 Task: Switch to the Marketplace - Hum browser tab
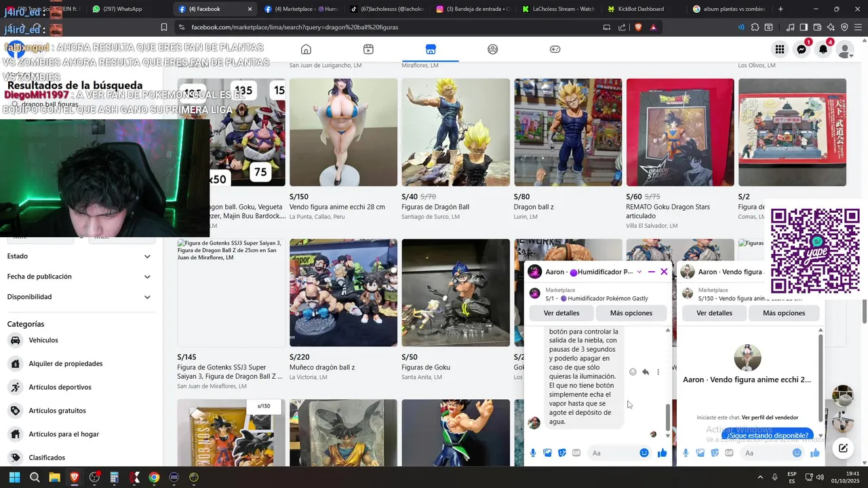coord(301,9)
